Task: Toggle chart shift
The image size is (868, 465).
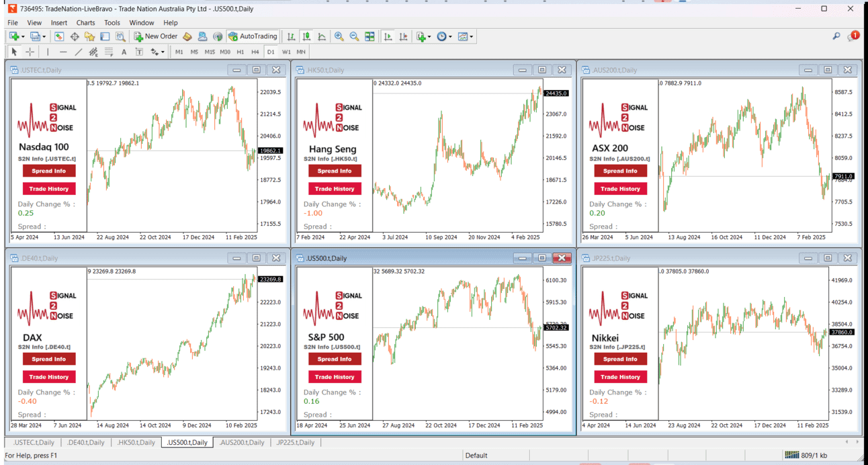Action: pos(404,36)
